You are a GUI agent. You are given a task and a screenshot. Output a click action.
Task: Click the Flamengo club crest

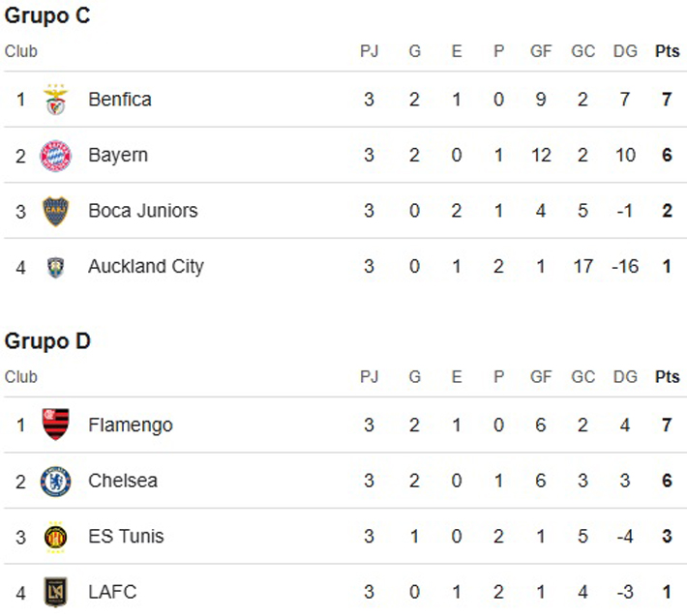[x=55, y=425]
